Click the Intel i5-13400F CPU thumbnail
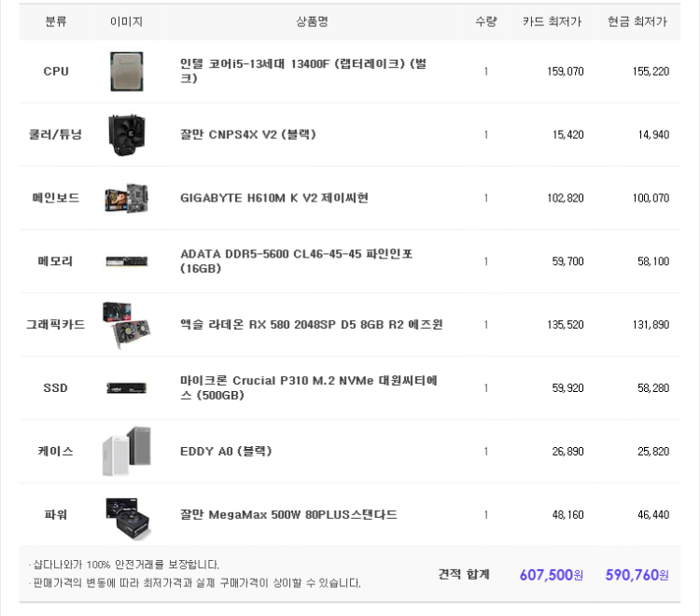This screenshot has height=616, width=700. pyautogui.click(x=127, y=72)
